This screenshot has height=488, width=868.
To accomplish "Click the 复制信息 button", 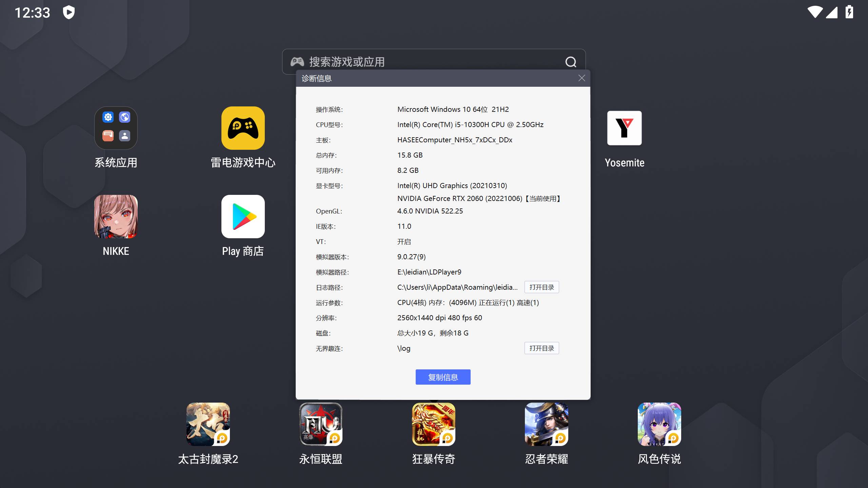I will click(443, 377).
